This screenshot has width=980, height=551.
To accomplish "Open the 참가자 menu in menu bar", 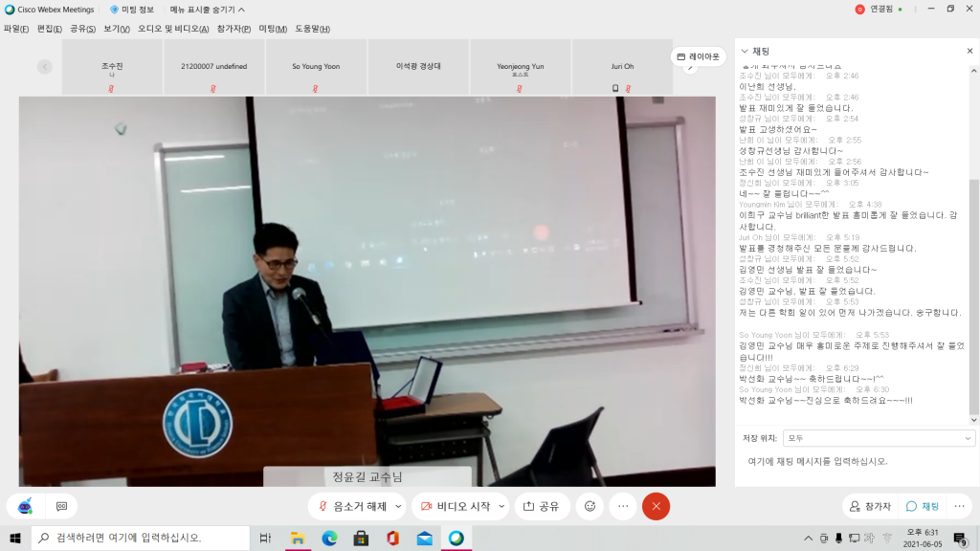I will pos(234,29).
